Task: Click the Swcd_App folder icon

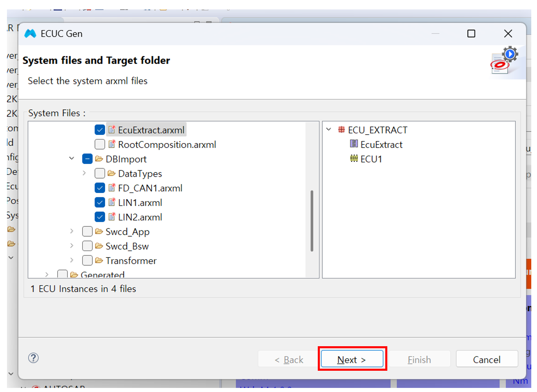Action: [99, 232]
